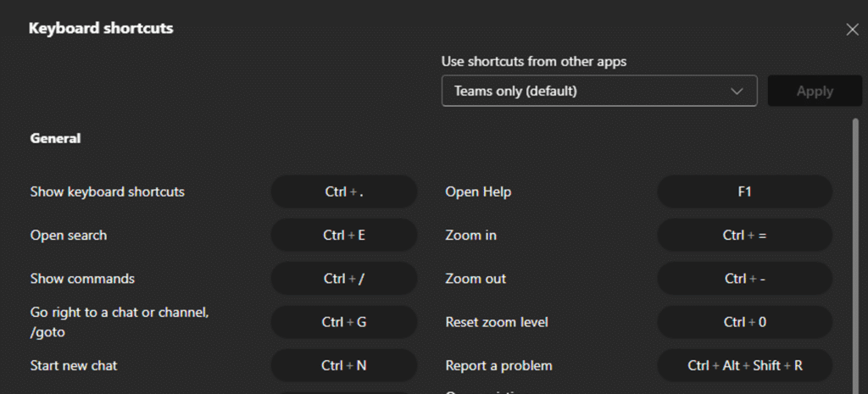The height and width of the screenshot is (394, 868).
Task: Select the Ctrl + N shortcut box
Action: click(344, 366)
